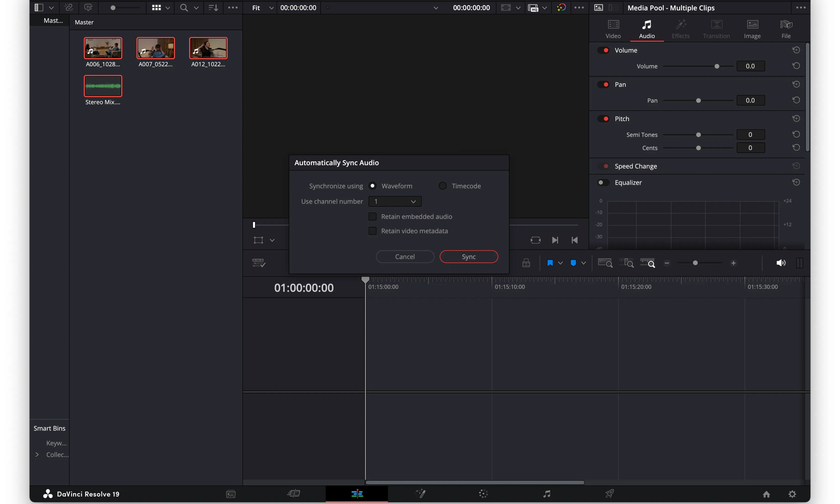Viewport: 840px width, 504px height.
Task: Click the timeline zoom plus button
Action: (733, 263)
